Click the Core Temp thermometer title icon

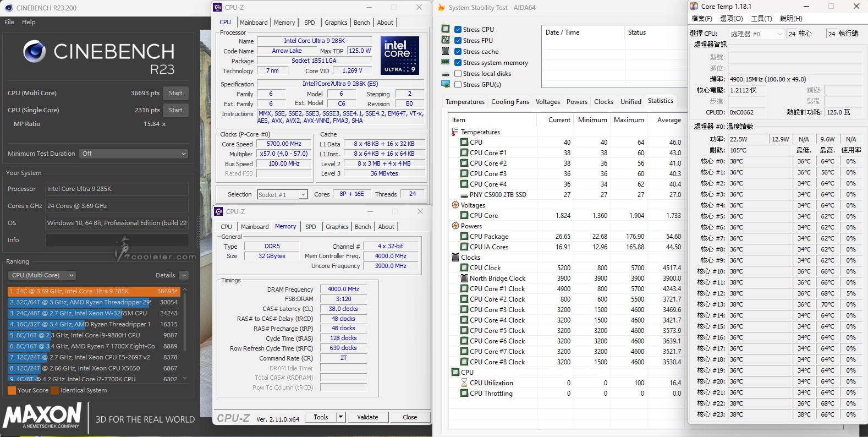click(694, 6)
